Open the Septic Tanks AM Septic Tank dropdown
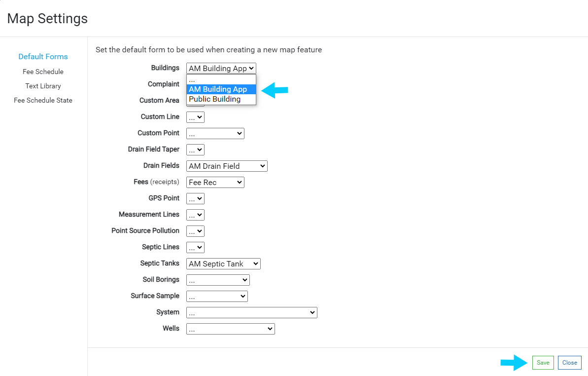 pyautogui.click(x=223, y=264)
